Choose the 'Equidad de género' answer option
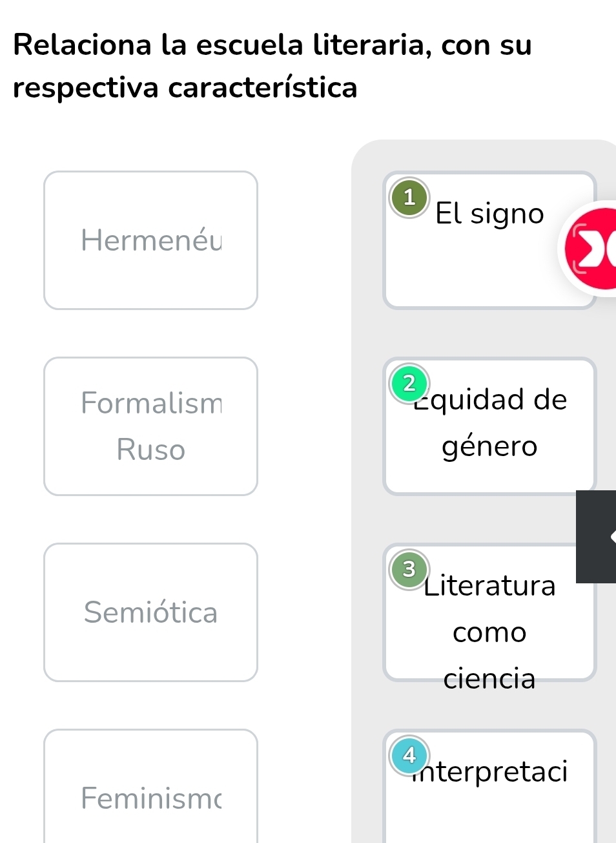 coord(489,424)
